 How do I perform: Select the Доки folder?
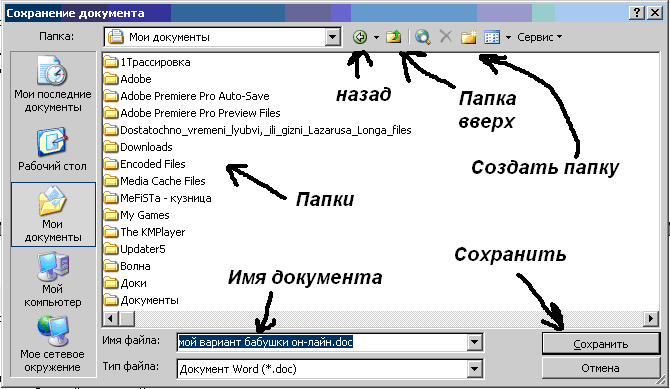pos(125,283)
